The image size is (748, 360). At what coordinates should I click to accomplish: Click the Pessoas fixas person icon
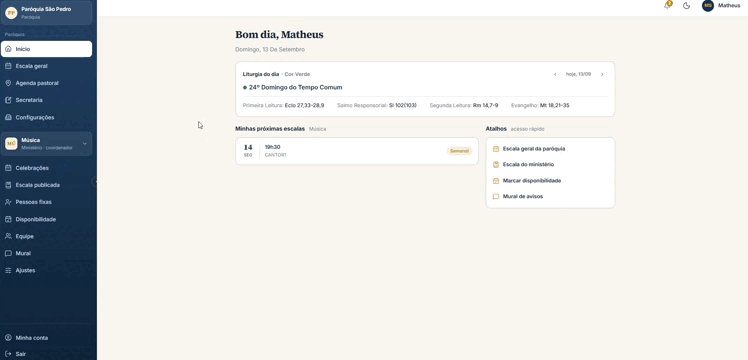pos(8,202)
